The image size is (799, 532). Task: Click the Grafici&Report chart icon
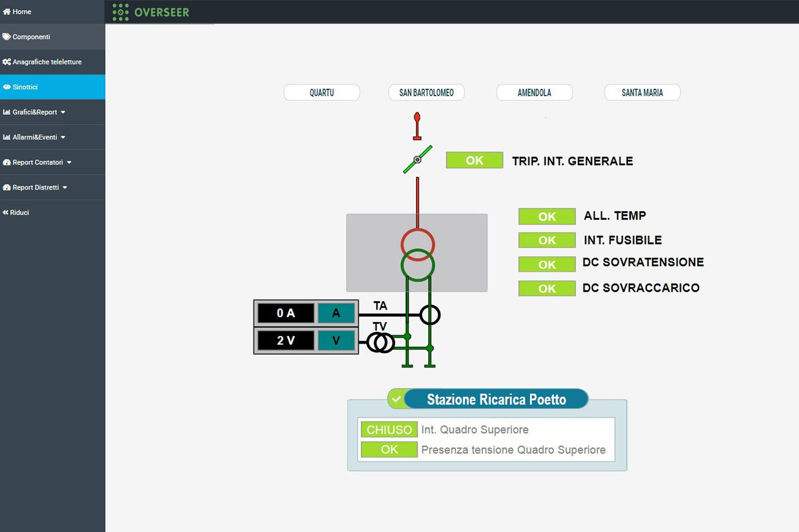click(6, 112)
